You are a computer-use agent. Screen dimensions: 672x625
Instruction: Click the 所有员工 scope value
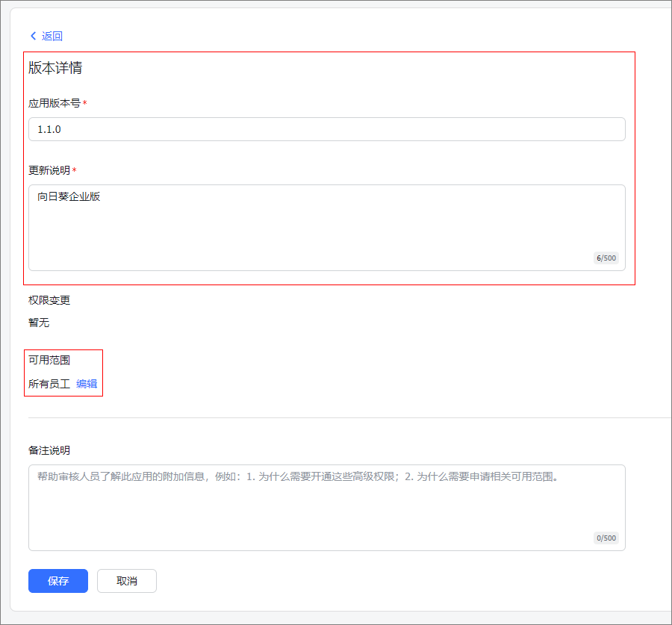(x=49, y=384)
